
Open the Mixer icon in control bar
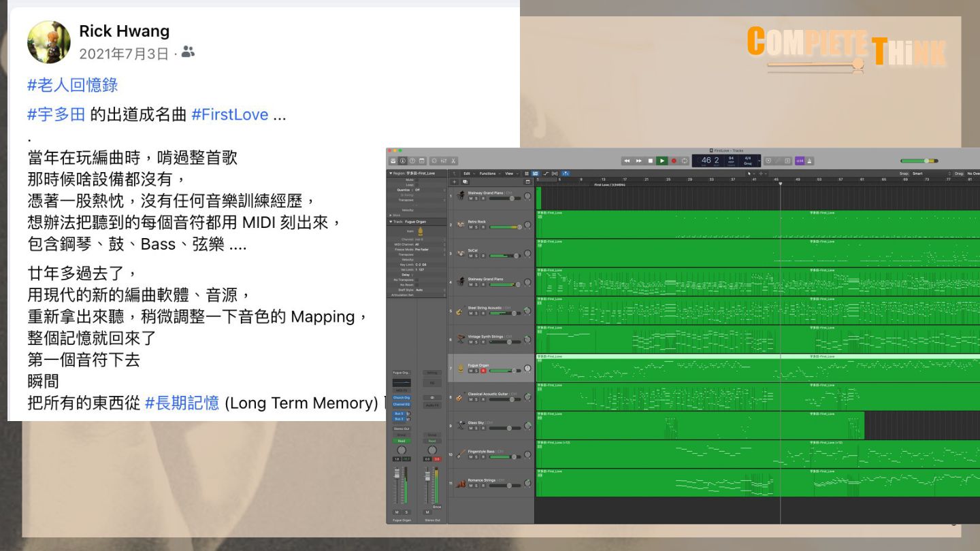[444, 161]
